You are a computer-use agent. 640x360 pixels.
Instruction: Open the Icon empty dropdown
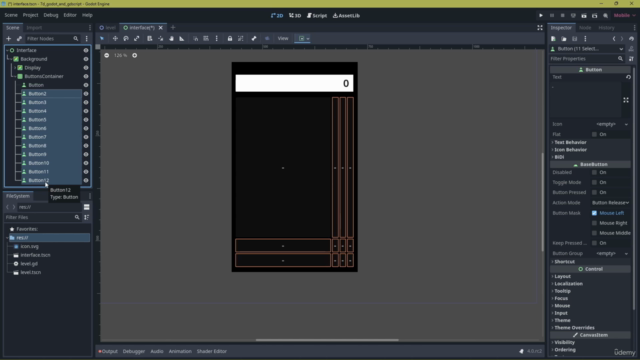click(x=611, y=124)
